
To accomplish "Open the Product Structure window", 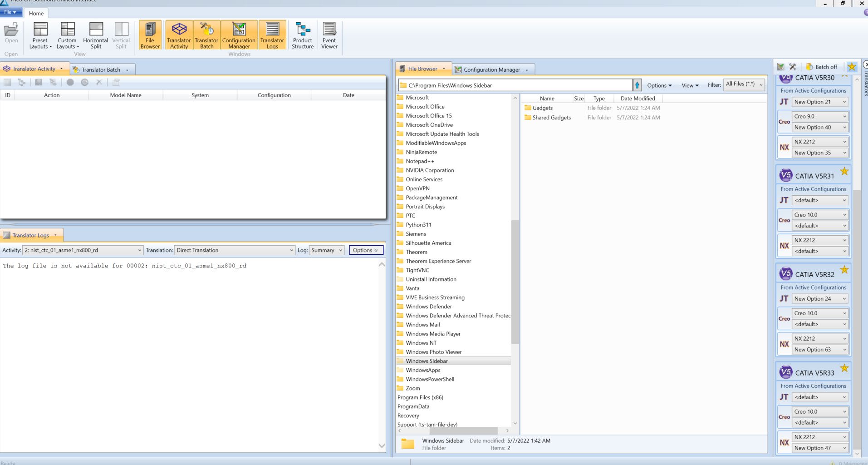I will pos(303,35).
